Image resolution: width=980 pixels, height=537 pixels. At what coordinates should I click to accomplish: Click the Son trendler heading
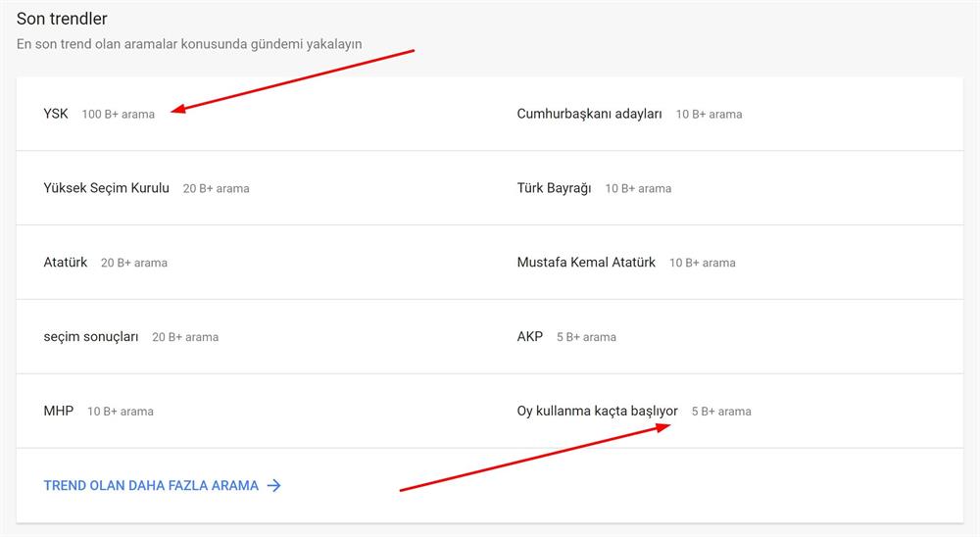[62, 19]
